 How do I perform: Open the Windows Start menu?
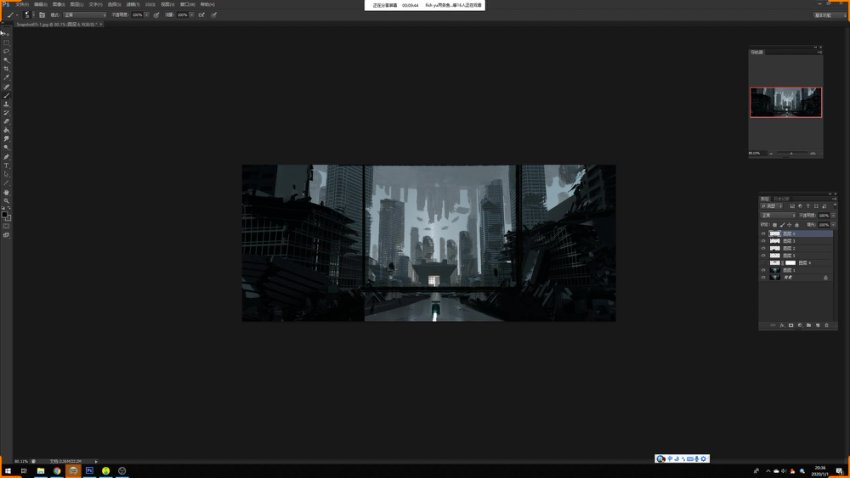pos(8,471)
